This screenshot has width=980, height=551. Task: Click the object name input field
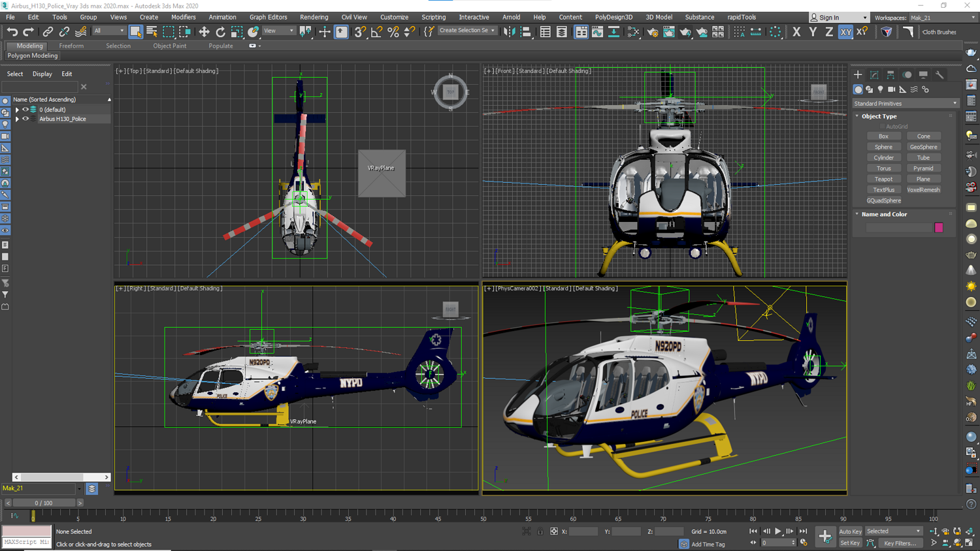[x=899, y=227]
